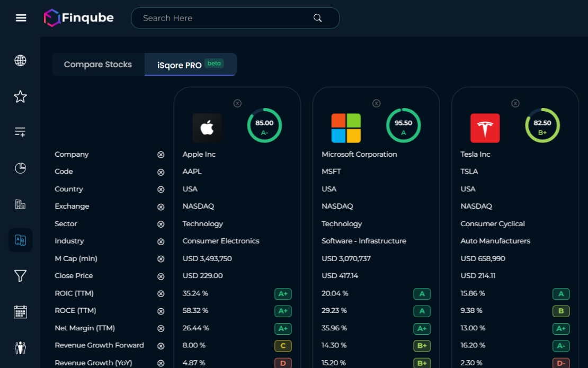
Task: Click the AAPL ticker code
Action: (x=192, y=172)
